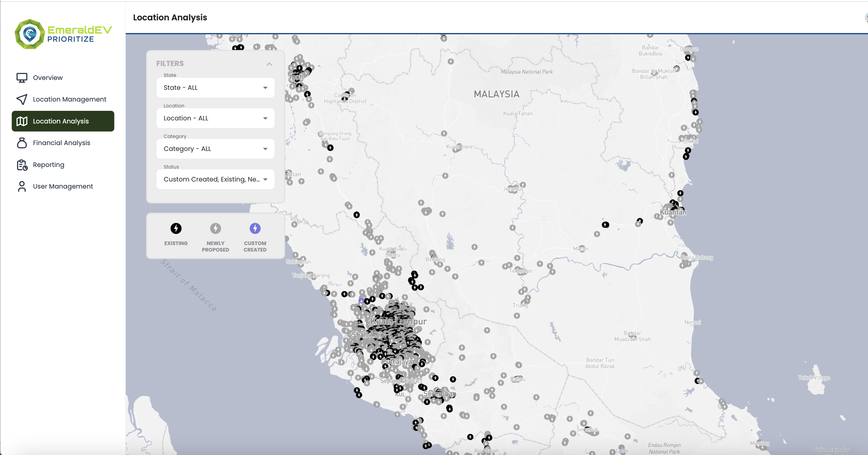Click existing charger marker west of Kuantan

(x=605, y=225)
